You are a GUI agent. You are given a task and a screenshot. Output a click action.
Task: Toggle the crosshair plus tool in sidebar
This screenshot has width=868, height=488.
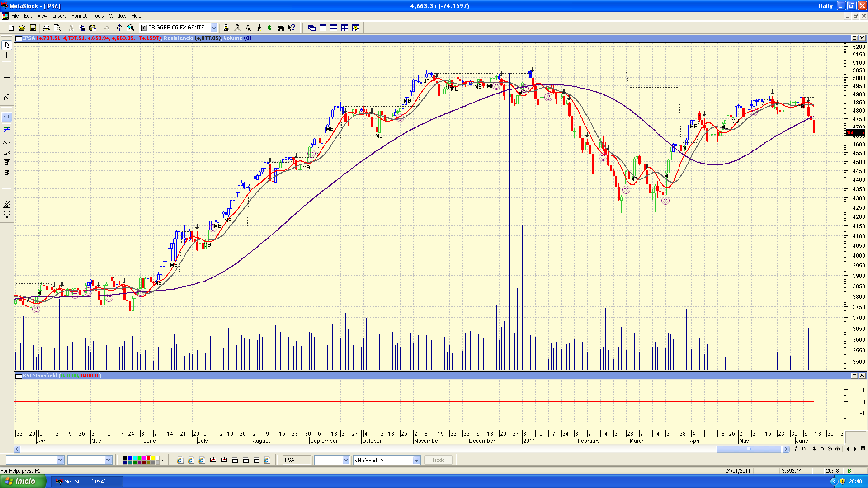coord(7,55)
